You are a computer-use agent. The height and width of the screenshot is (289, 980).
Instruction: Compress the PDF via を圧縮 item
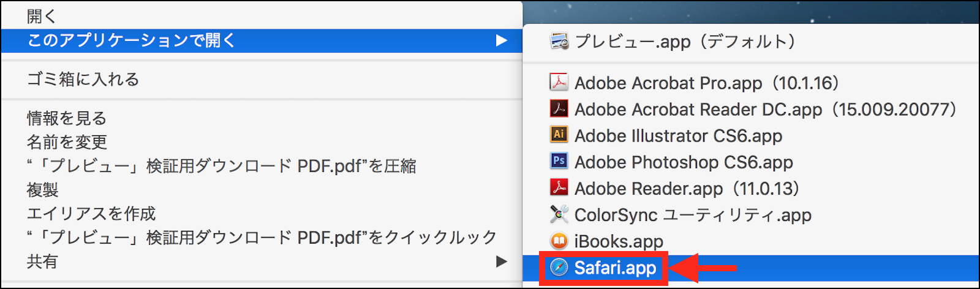pos(221,166)
